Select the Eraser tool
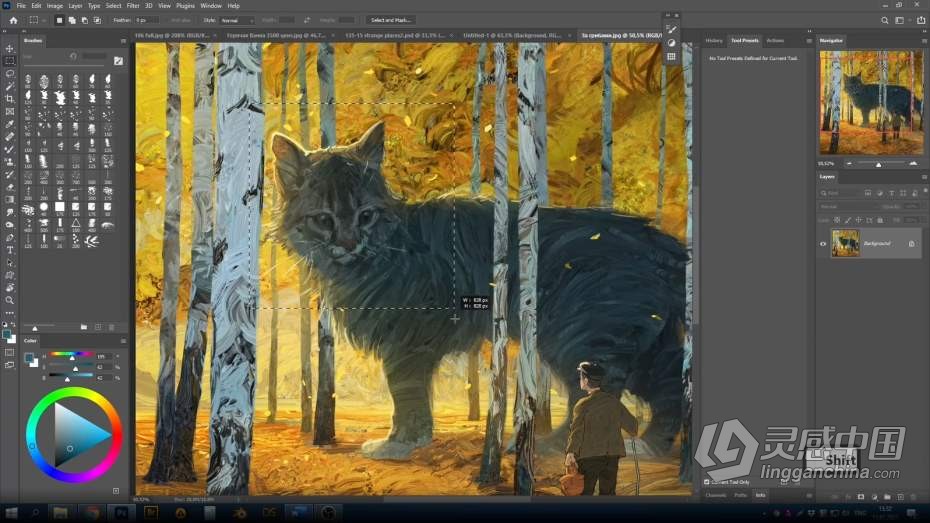The height and width of the screenshot is (523, 930). [x=9, y=187]
